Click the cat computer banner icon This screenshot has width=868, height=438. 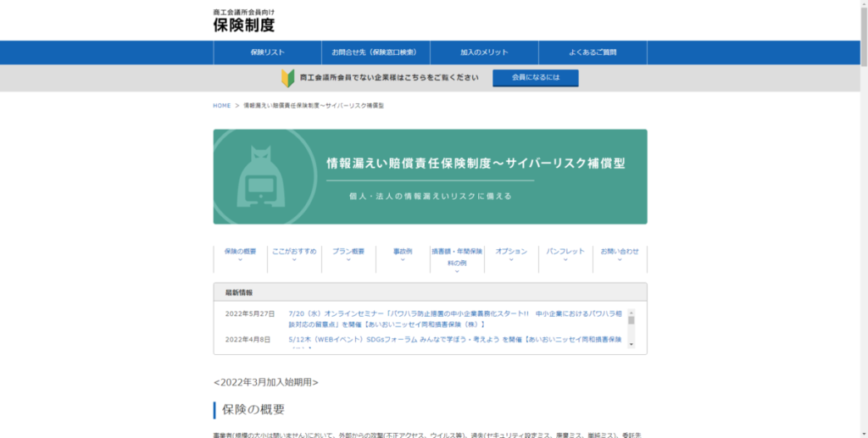click(x=261, y=176)
